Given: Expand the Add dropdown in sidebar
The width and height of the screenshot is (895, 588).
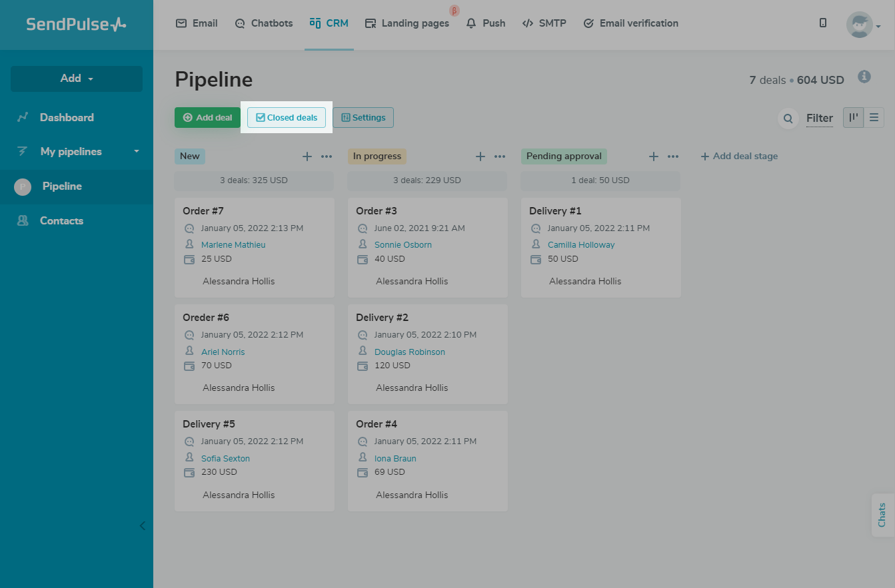Looking at the screenshot, I should tap(77, 79).
